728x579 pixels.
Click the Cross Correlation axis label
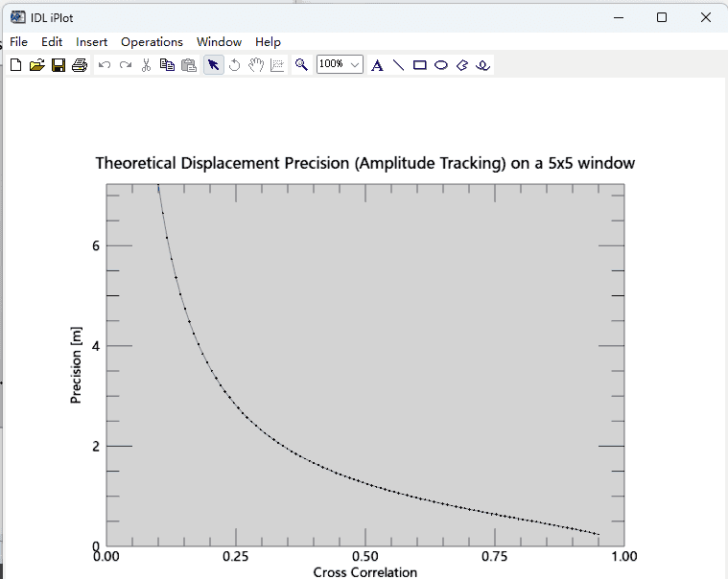tap(364, 572)
